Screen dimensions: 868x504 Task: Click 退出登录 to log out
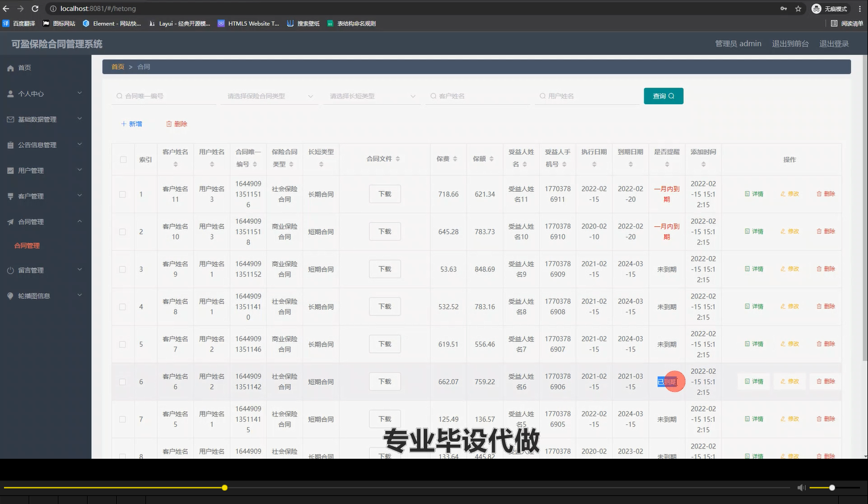(x=834, y=43)
